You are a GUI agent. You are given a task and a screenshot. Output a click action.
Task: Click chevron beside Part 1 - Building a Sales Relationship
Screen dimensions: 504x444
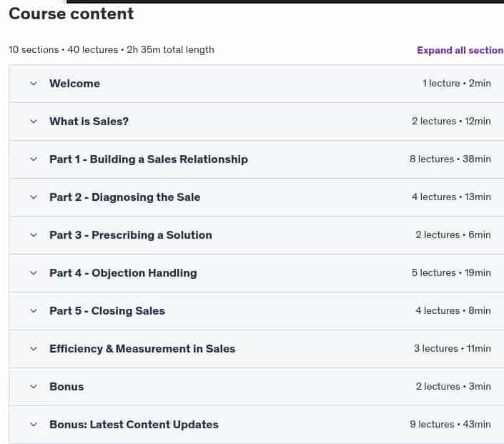(x=34, y=159)
